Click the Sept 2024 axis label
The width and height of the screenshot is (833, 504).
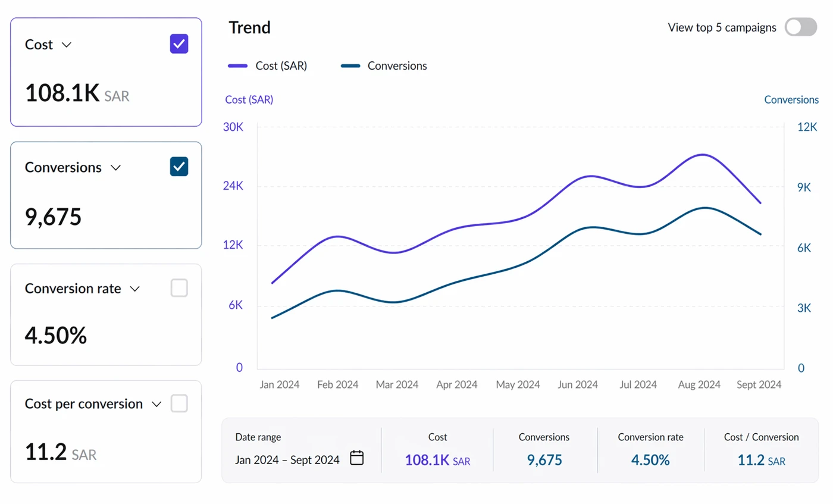coord(759,385)
